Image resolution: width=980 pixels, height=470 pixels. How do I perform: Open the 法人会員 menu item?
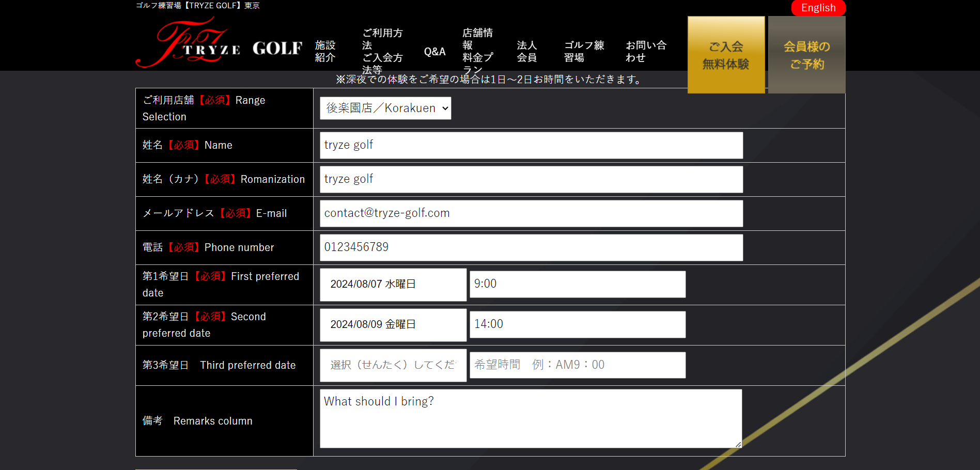tap(527, 52)
